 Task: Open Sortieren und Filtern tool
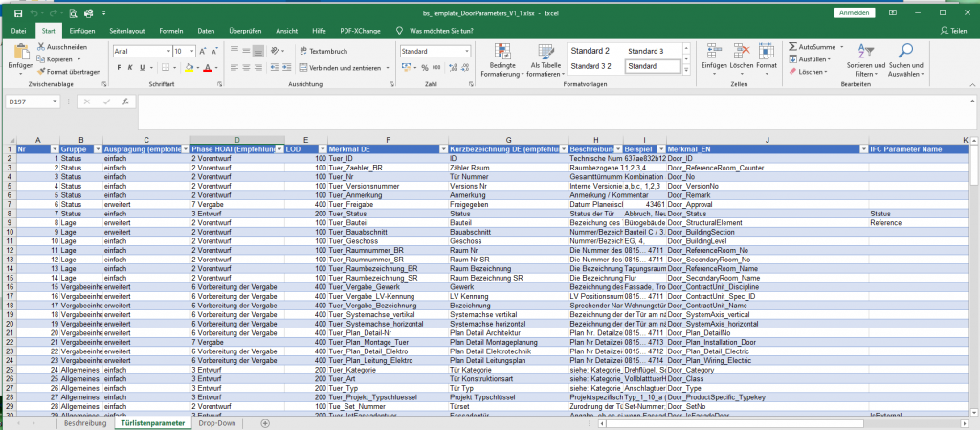tap(865, 59)
